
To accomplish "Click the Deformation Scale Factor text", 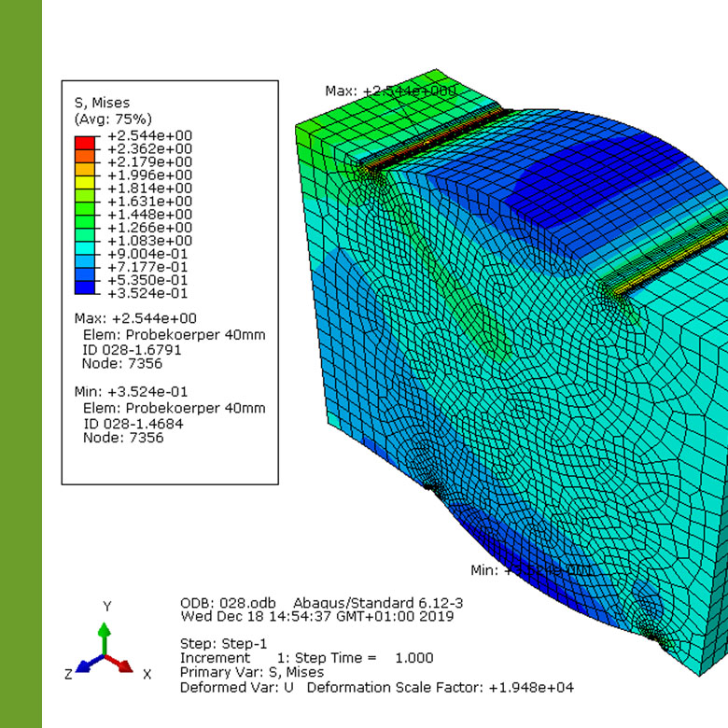I will click(440, 687).
